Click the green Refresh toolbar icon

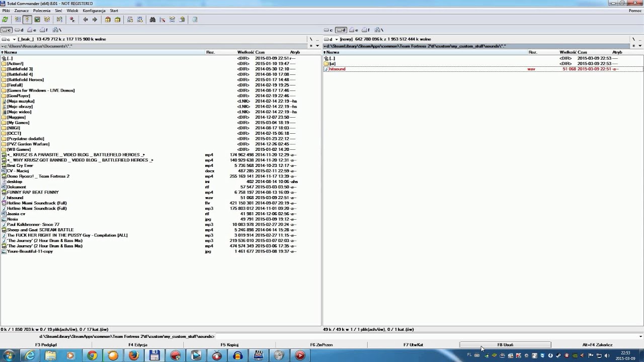5,20
